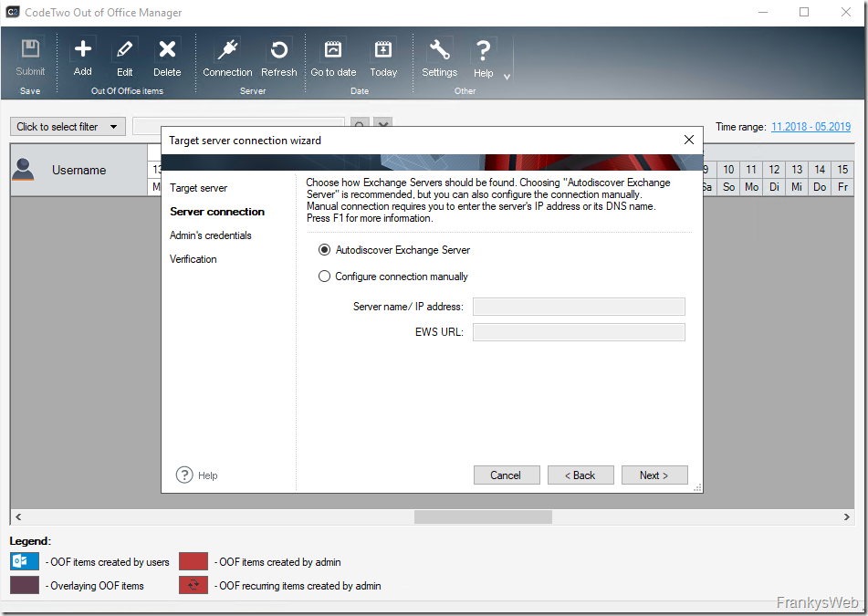Image resolution: width=868 pixels, height=616 pixels.
Task: Click the Username column header
Action: pyautogui.click(x=79, y=170)
